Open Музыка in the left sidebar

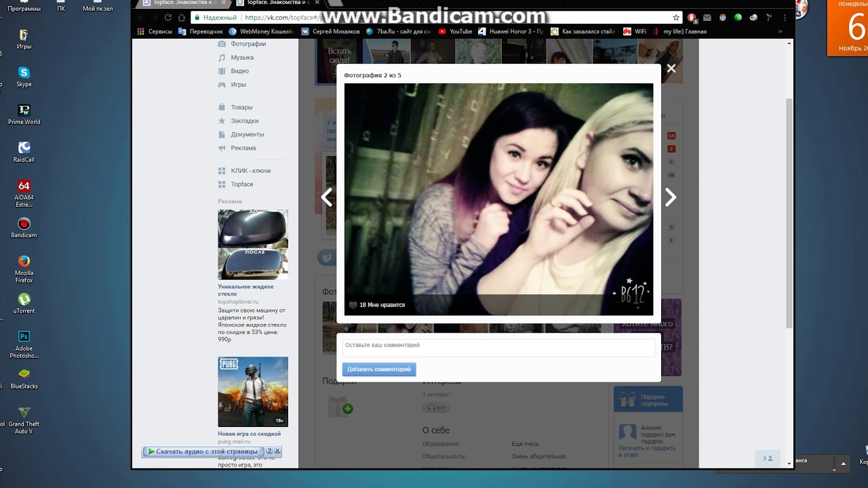point(241,58)
